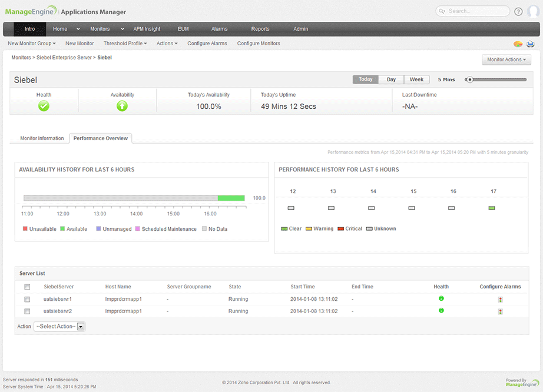This screenshot has width=543, height=392.
Task: Open the uatsiebsrvr2 server link
Action: [58, 311]
